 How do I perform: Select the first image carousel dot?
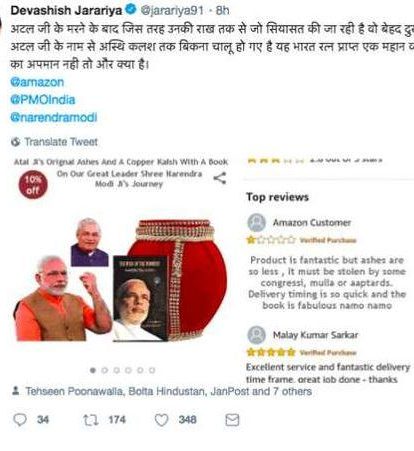tap(93, 370)
